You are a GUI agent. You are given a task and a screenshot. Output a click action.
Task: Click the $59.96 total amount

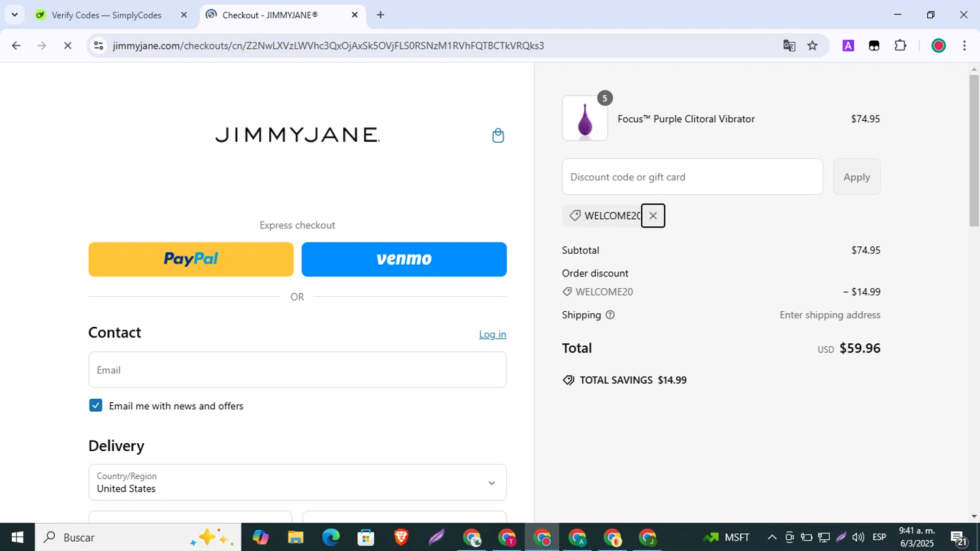click(860, 348)
